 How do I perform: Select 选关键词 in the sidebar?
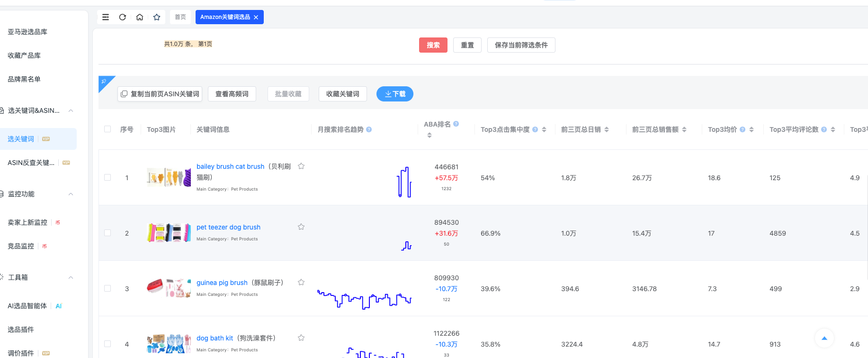click(21, 139)
